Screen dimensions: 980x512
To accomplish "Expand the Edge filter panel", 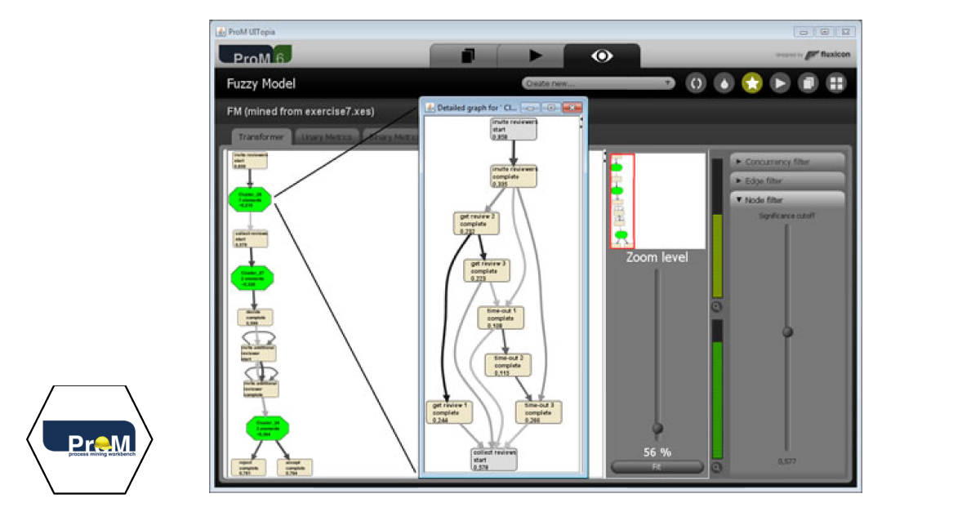I will coord(787,180).
